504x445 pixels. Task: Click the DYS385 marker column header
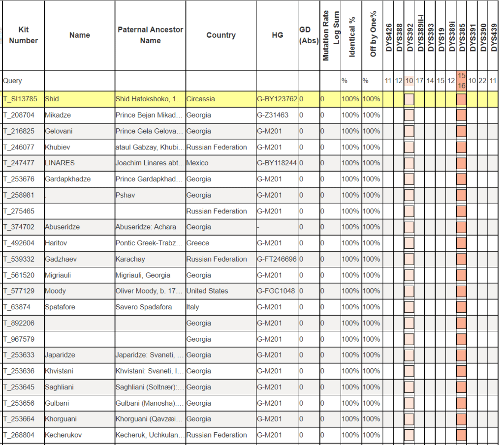pos(462,35)
